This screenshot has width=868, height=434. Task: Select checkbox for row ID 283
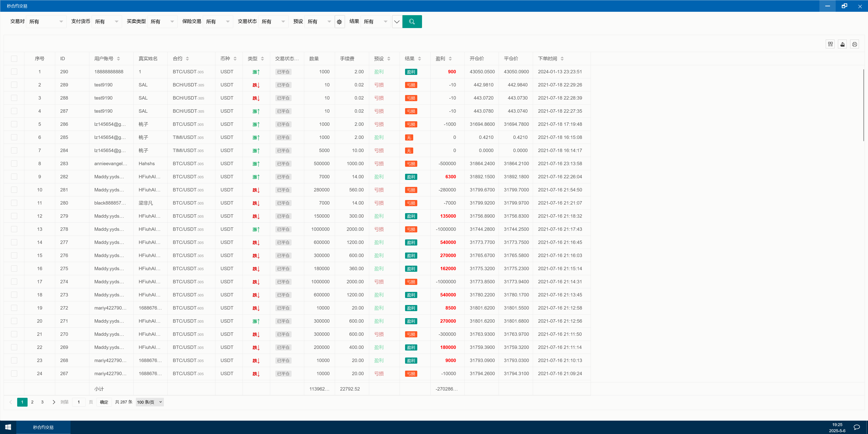14,164
